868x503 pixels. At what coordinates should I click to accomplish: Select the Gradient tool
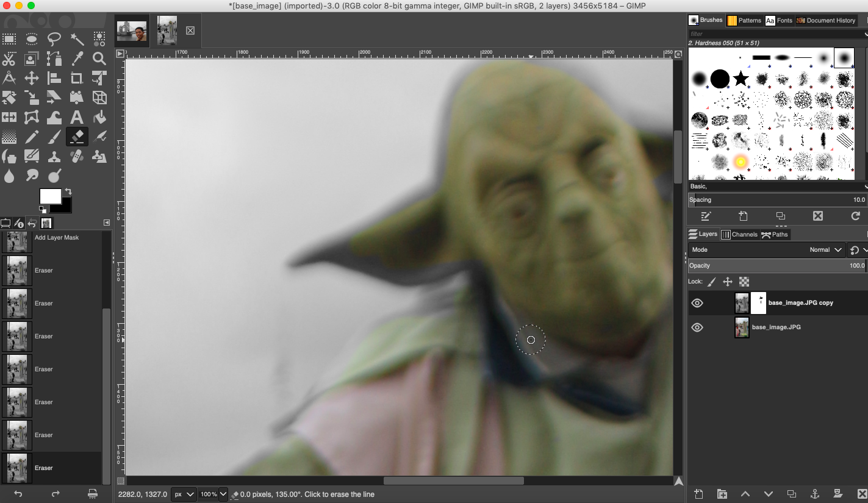coord(9,137)
